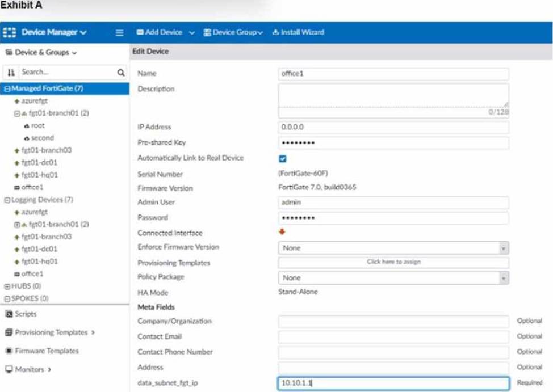Click the Install Wizard toolbar button
This screenshot has height=392, width=553.
click(x=298, y=32)
